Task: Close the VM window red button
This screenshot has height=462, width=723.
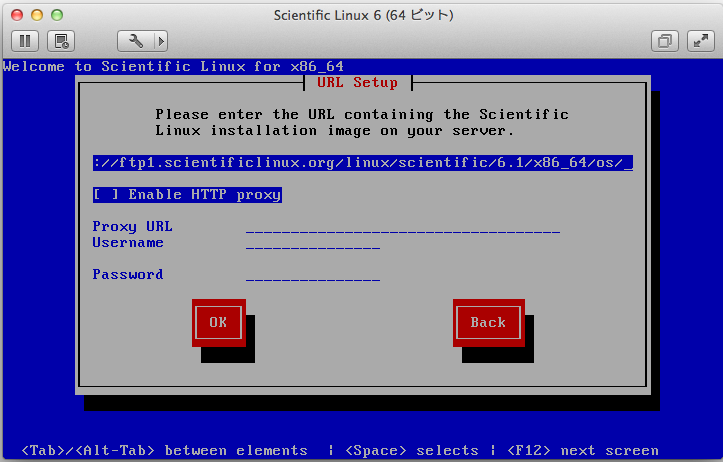Action: tap(17, 15)
